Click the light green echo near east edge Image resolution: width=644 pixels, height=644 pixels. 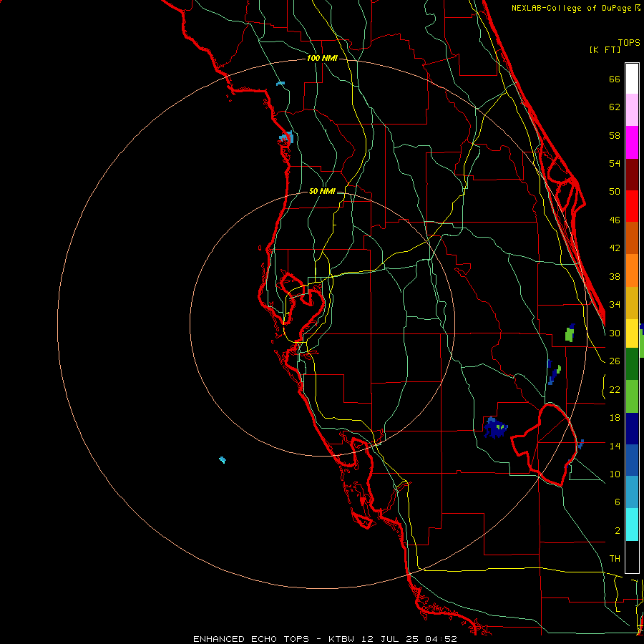[570, 333]
